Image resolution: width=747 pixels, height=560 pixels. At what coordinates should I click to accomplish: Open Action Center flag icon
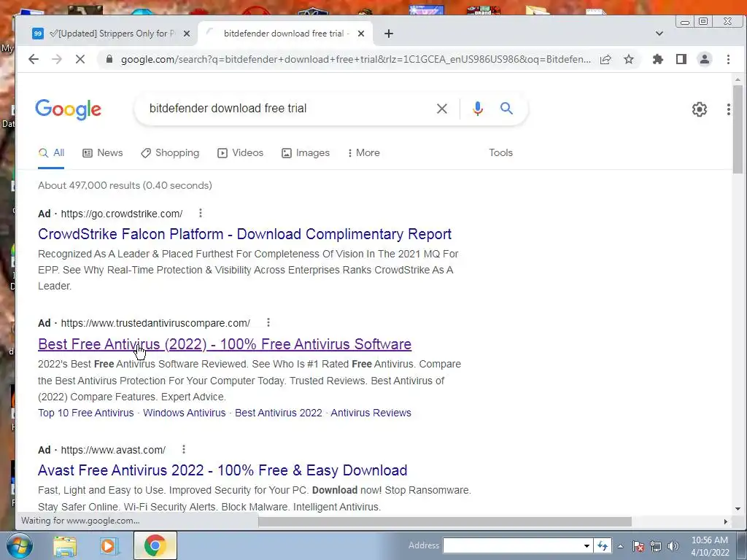(638, 546)
